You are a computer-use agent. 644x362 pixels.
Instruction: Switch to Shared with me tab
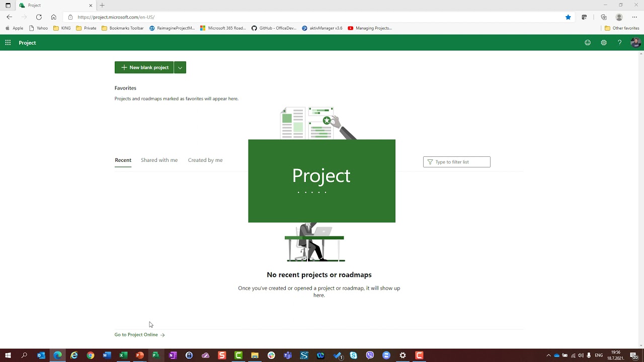[x=159, y=160]
